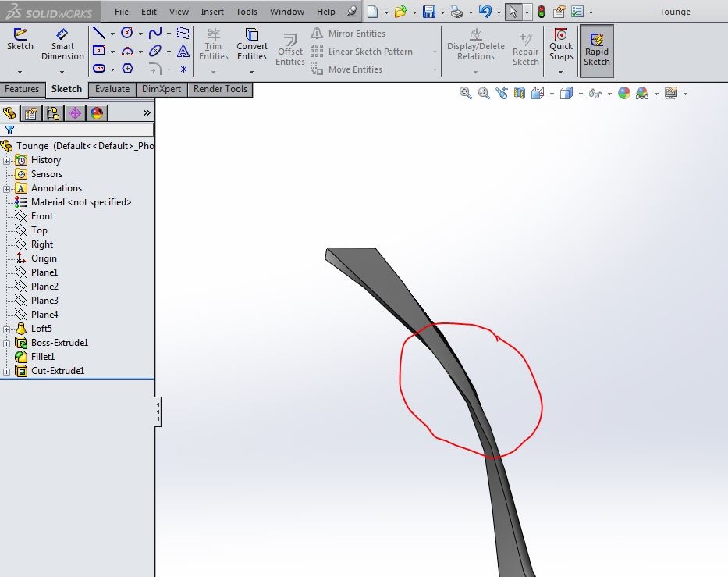This screenshot has height=577, width=728.
Task: Open the ConfigurationManager tab
Action: click(53, 113)
